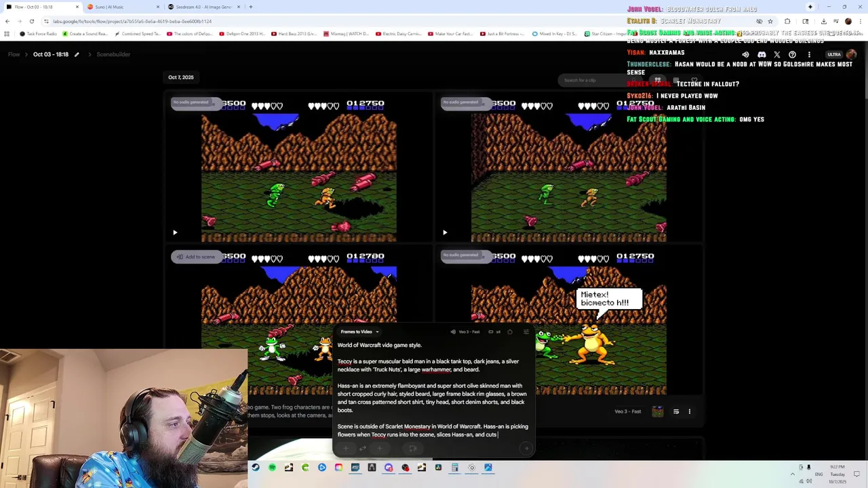Open the Scenebuilder breadcrumb
Viewport: 868px width, 488px height.
click(x=113, y=54)
